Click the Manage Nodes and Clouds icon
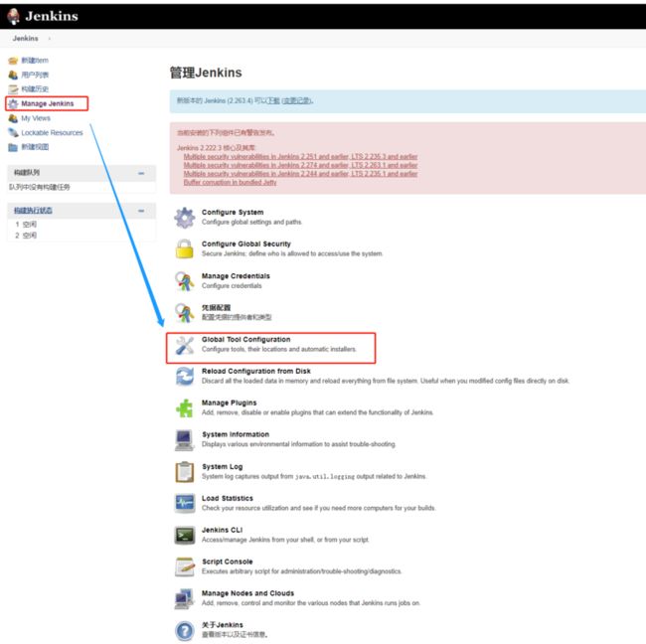The image size is (646, 644). pyautogui.click(x=185, y=598)
